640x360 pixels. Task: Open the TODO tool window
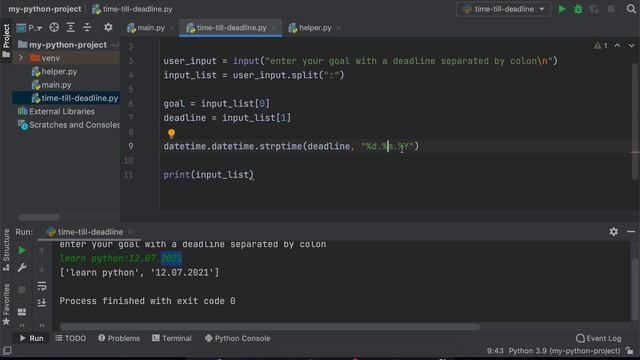point(71,338)
